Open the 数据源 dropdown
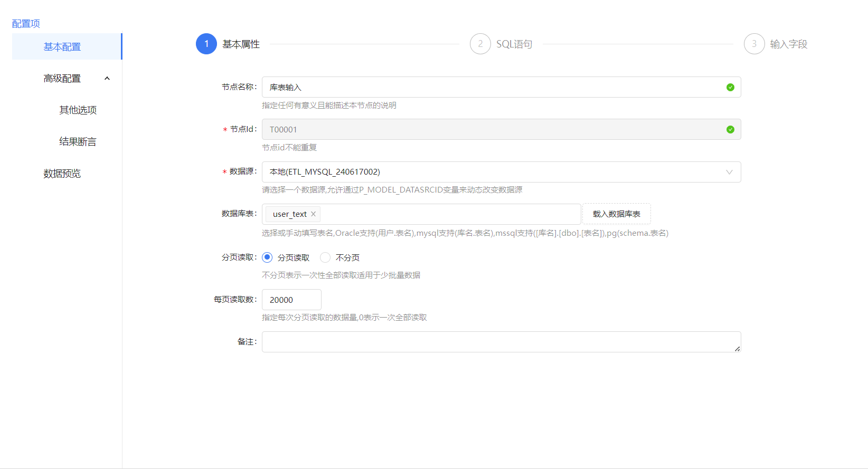 pyautogui.click(x=502, y=172)
